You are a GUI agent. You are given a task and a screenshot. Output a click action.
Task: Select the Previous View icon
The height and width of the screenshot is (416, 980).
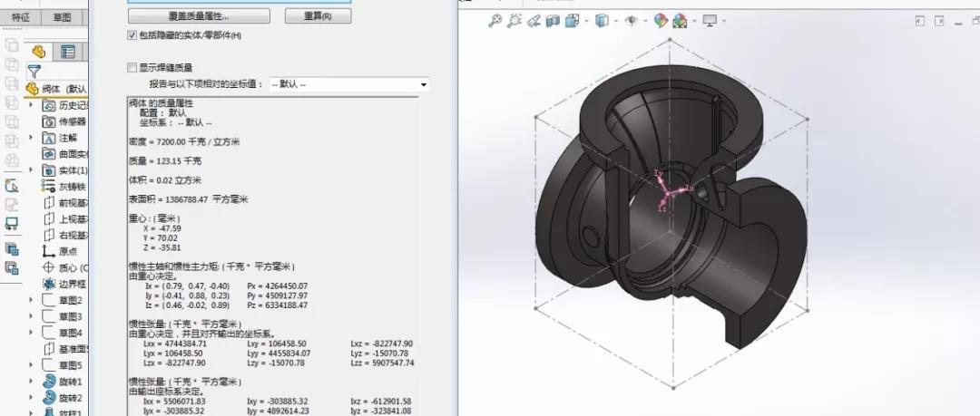click(534, 21)
